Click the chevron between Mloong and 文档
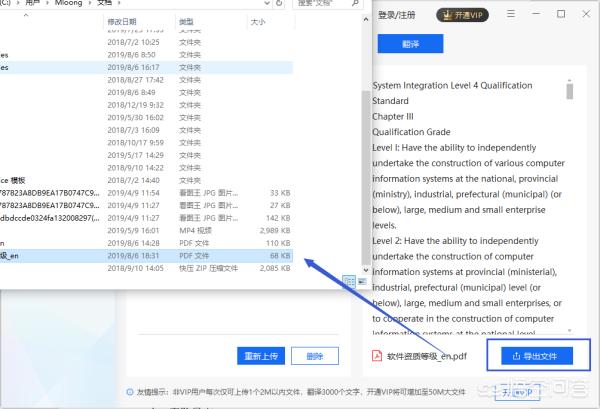The image size is (600, 409). click(90, 3)
